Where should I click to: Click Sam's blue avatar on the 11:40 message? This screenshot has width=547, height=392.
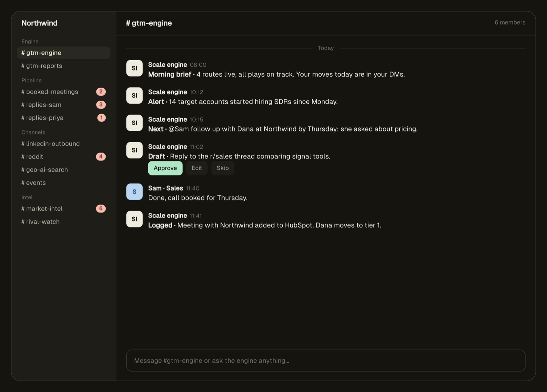pyautogui.click(x=134, y=192)
